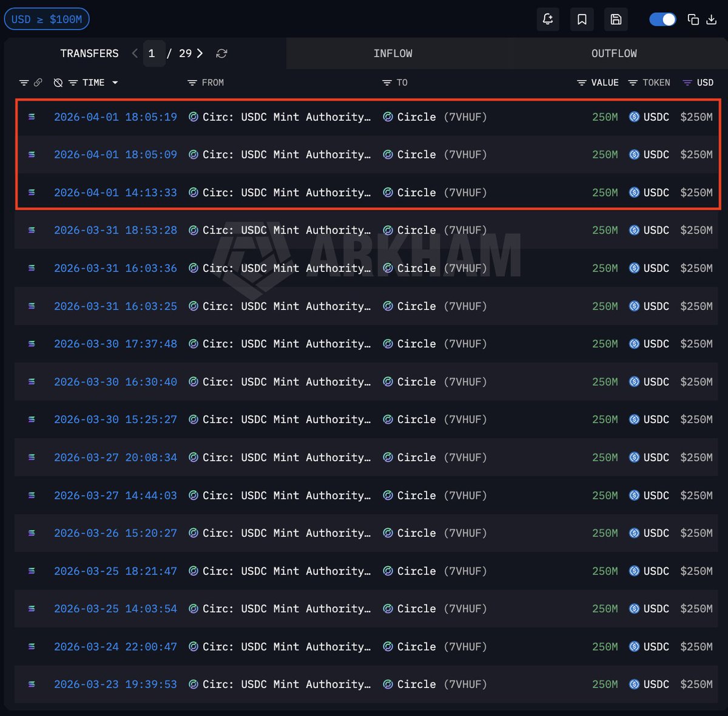The image size is (728, 716).
Task: Click the USDC token icon in the 2026-03-25 14:03:54 row
Action: 634,609
